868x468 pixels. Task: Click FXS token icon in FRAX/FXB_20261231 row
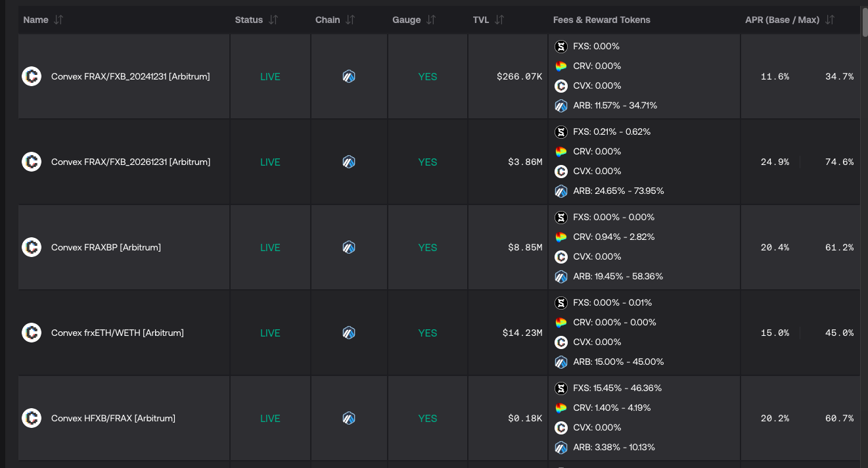560,131
